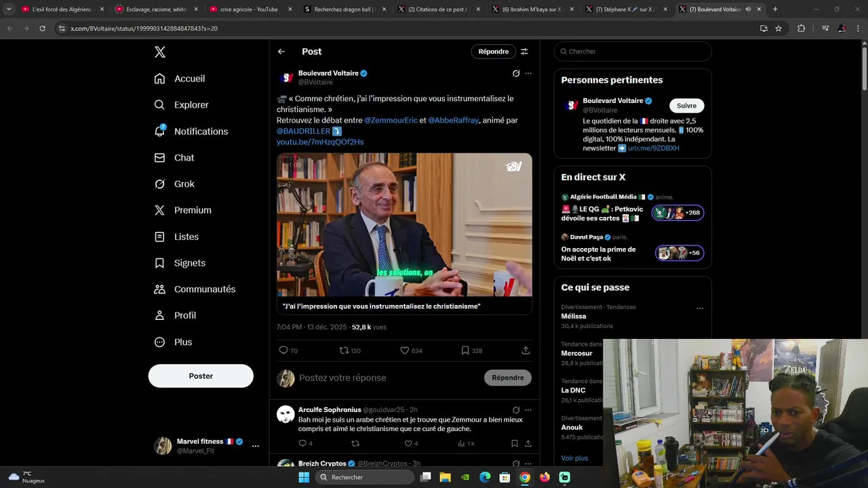This screenshot has width=868, height=488.
Task: Go back with Post header arrow
Action: 281,52
